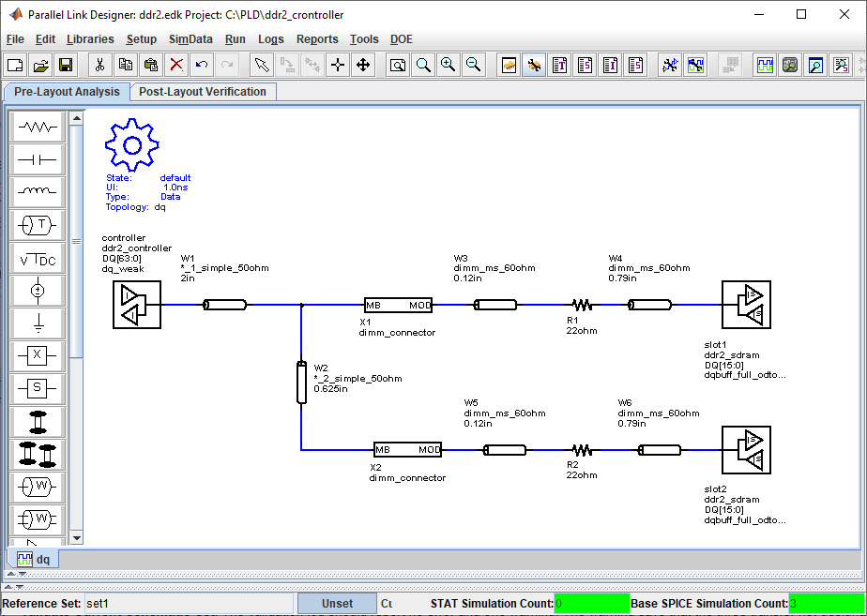Click the pan/move four-arrow tool

[363, 65]
